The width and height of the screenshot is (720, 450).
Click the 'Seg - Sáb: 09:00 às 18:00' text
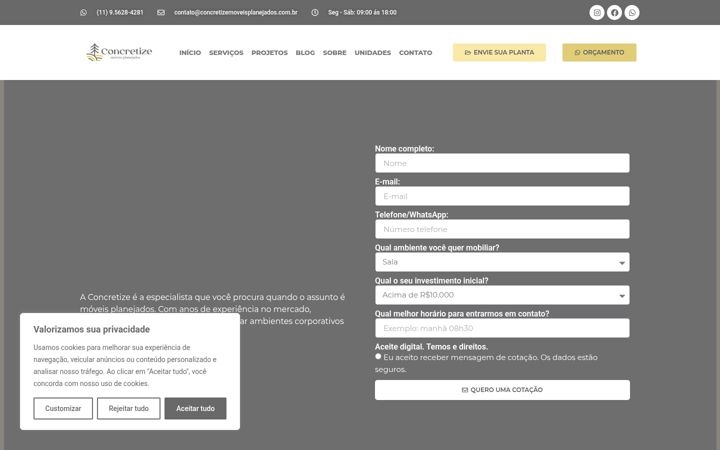[362, 12]
